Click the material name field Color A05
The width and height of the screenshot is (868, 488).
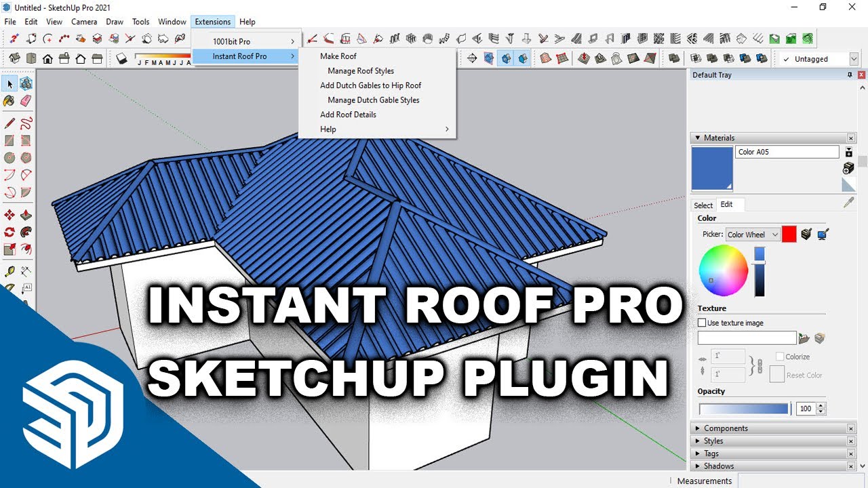(787, 152)
